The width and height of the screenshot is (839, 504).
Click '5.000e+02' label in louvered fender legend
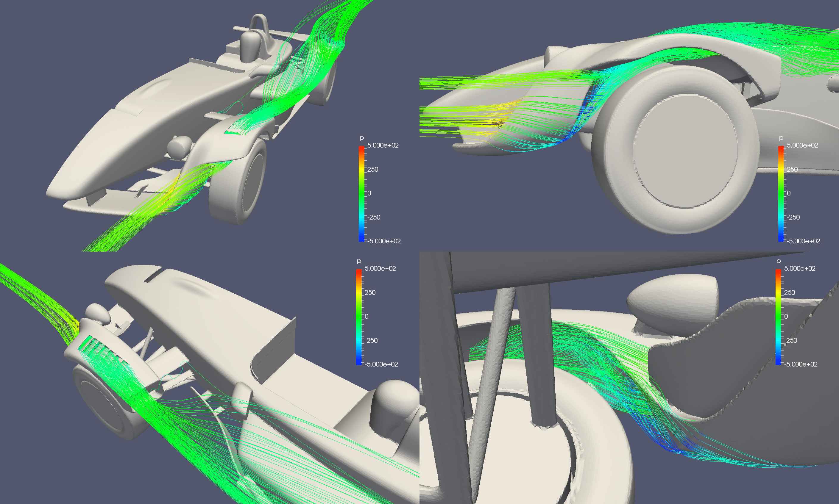pyautogui.click(x=380, y=269)
